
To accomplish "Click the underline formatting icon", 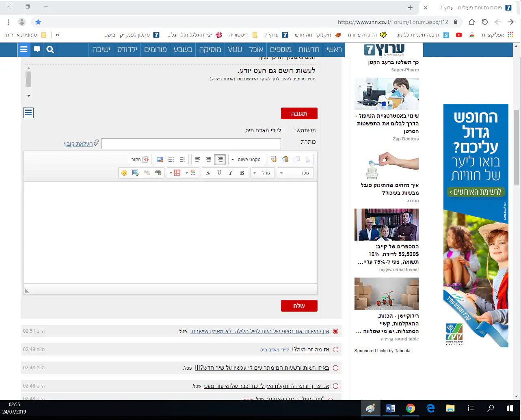I will 219,173.
